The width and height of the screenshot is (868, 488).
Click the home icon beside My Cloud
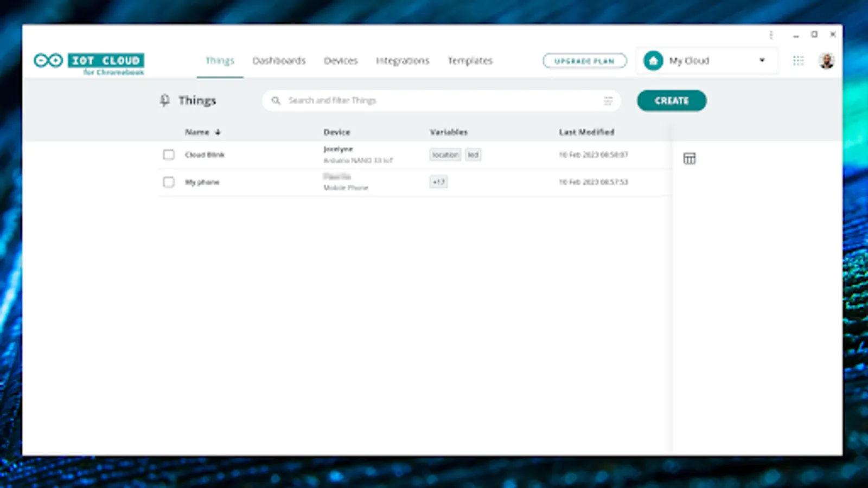pos(653,61)
